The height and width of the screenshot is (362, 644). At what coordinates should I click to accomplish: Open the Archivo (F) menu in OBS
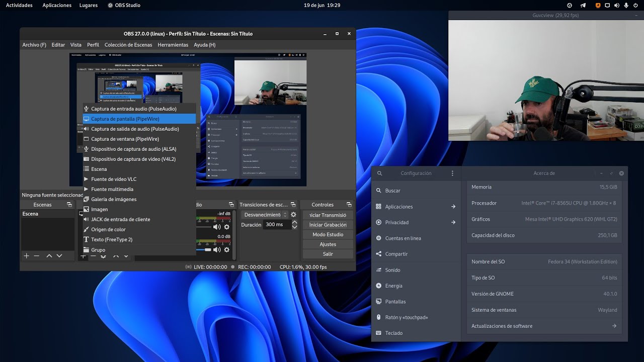coord(34,45)
